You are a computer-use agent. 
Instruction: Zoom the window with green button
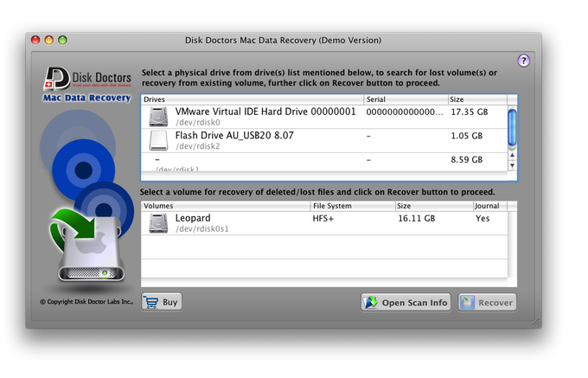[x=62, y=40]
